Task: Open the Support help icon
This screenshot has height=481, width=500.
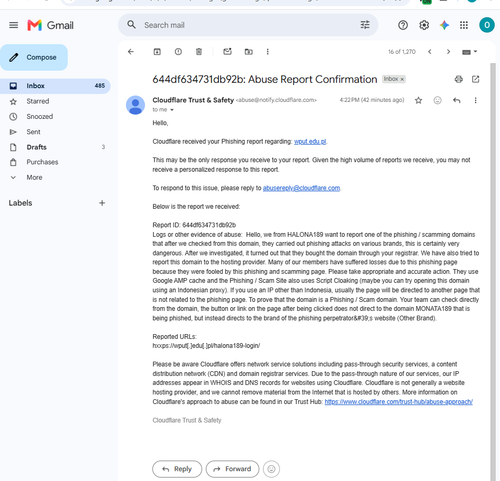Action: tap(403, 25)
